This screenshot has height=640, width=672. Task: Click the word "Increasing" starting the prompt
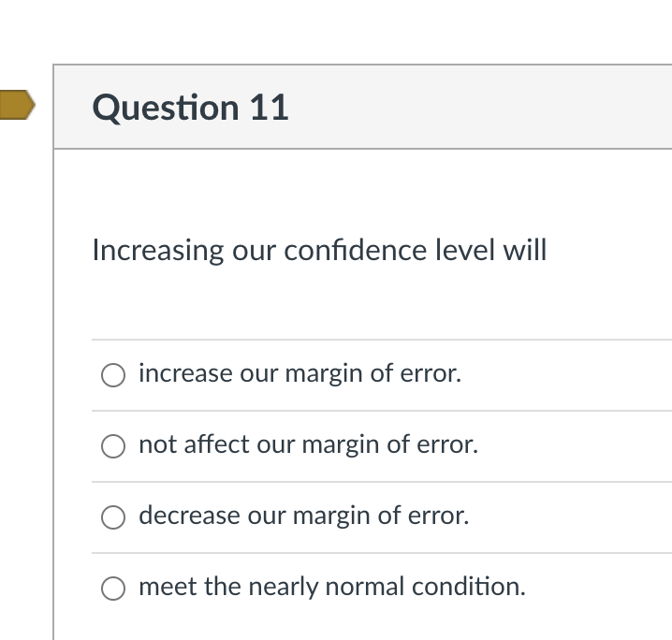point(158,251)
